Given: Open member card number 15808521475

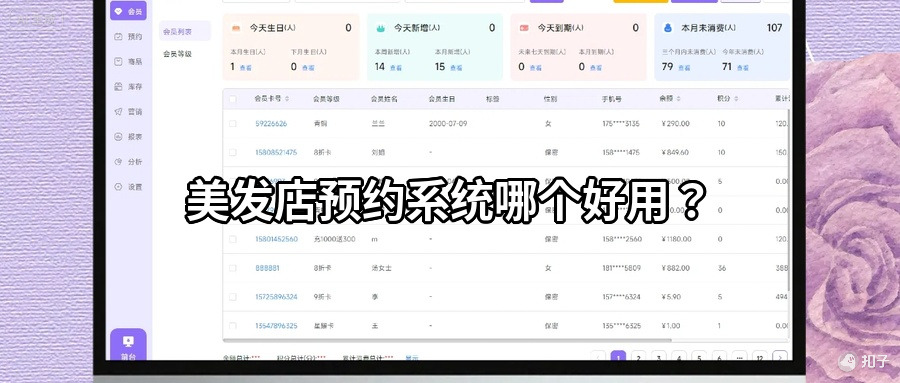Looking at the screenshot, I should [276, 152].
